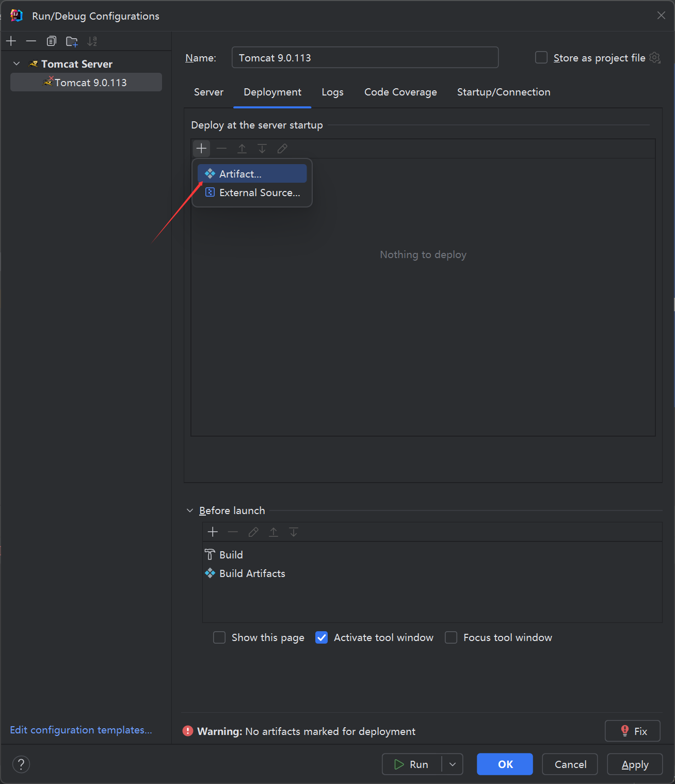The height and width of the screenshot is (784, 675).
Task: Enable Show this page checkbox
Action: [219, 637]
